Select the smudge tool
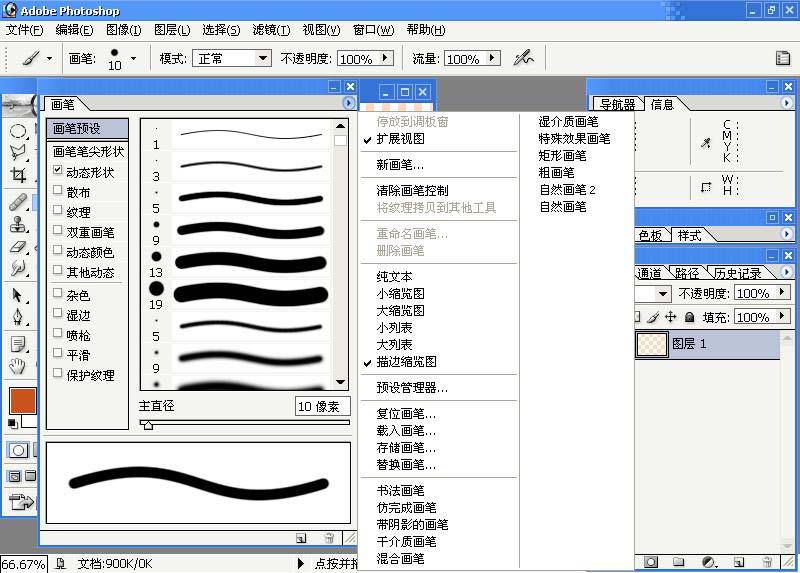The image size is (800, 573). 18,267
